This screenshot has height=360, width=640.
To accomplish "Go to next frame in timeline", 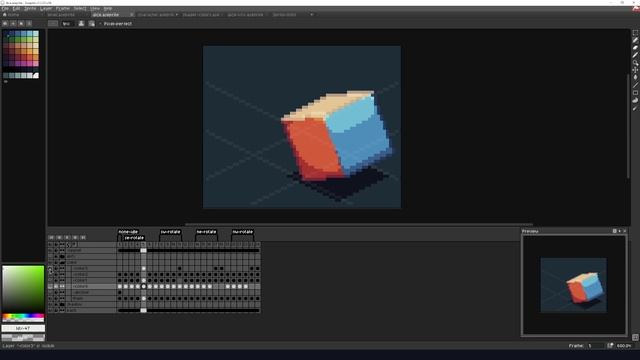I will pos(75,237).
